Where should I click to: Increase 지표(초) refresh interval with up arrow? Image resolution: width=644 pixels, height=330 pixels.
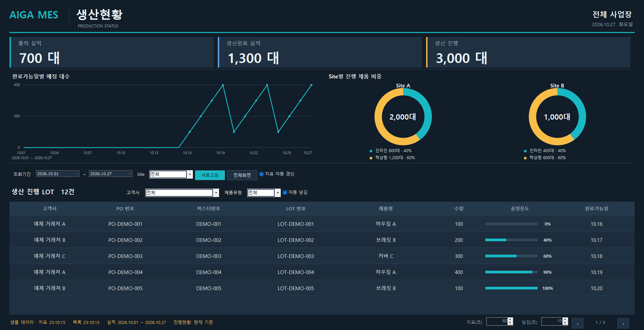510,320
